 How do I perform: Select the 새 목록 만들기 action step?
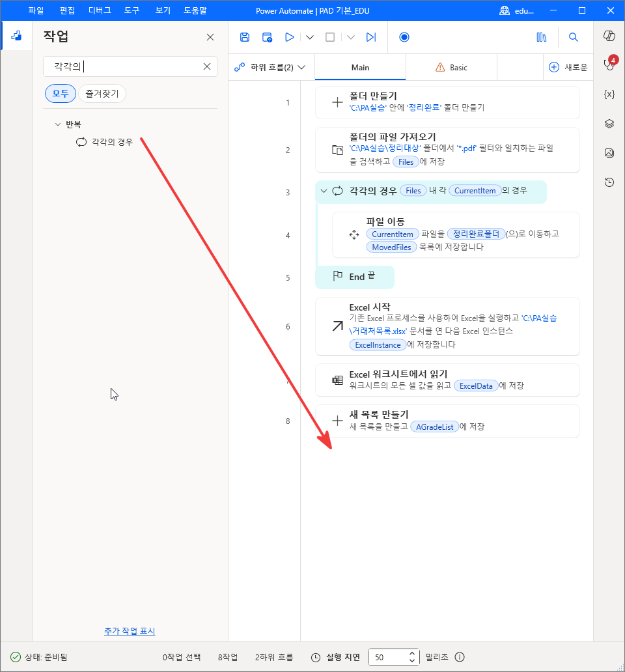coord(447,421)
